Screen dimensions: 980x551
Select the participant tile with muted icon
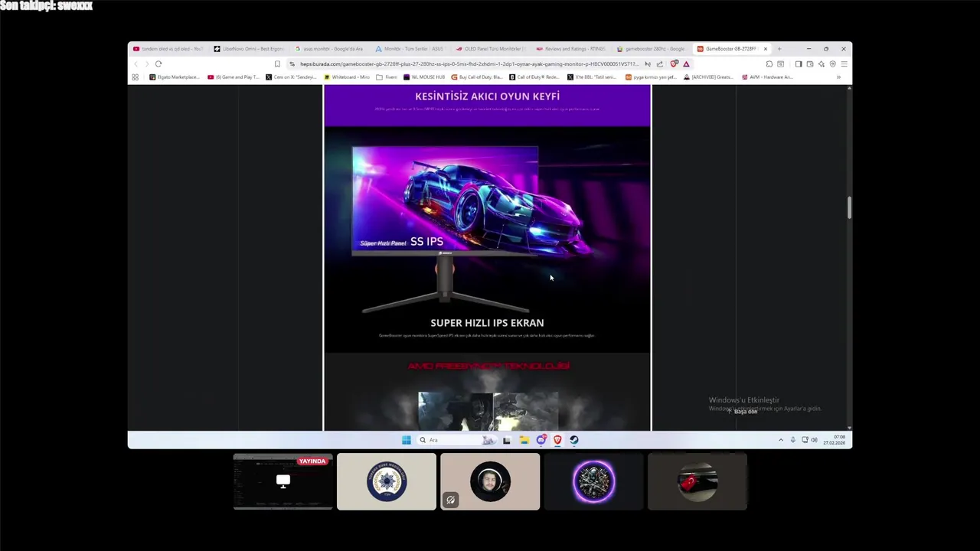[x=490, y=481]
